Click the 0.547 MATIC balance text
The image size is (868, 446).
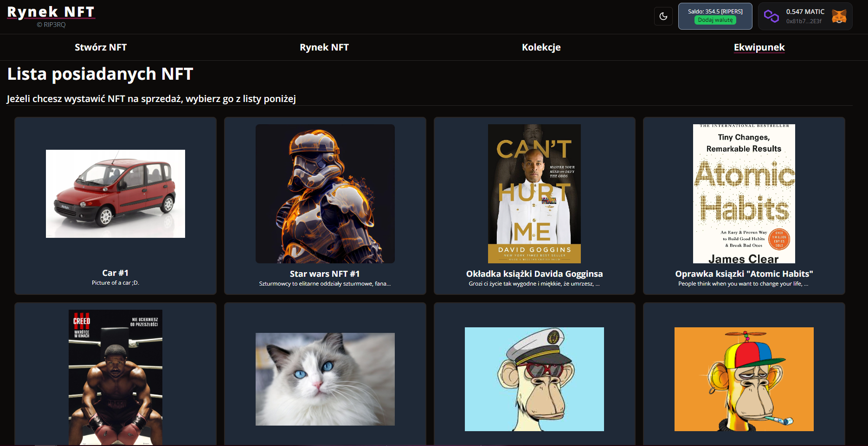point(805,12)
